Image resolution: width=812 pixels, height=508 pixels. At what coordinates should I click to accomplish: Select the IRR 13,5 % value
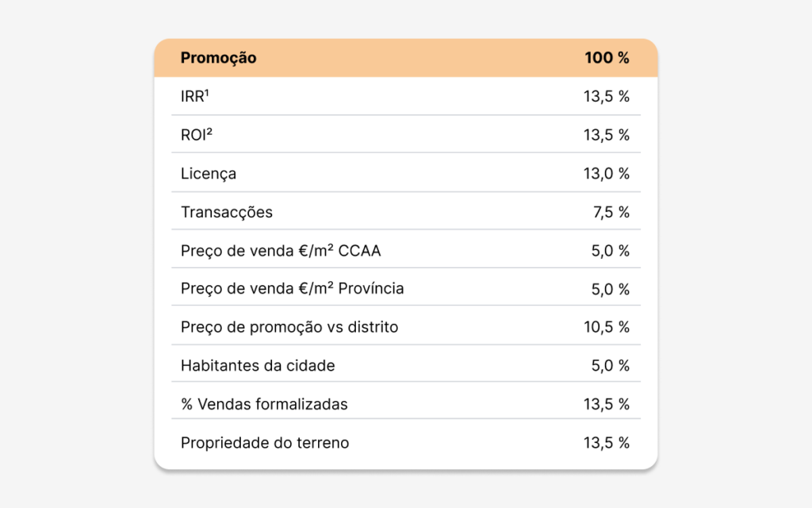pos(607,96)
